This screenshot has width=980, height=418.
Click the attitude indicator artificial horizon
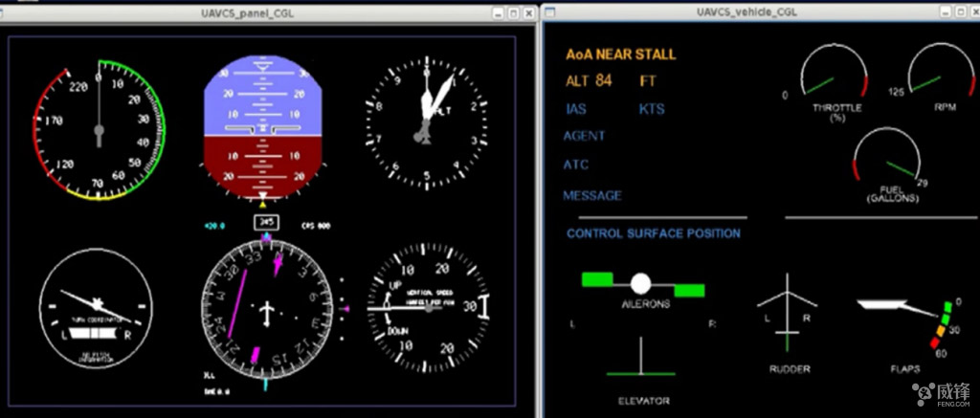tap(261, 124)
